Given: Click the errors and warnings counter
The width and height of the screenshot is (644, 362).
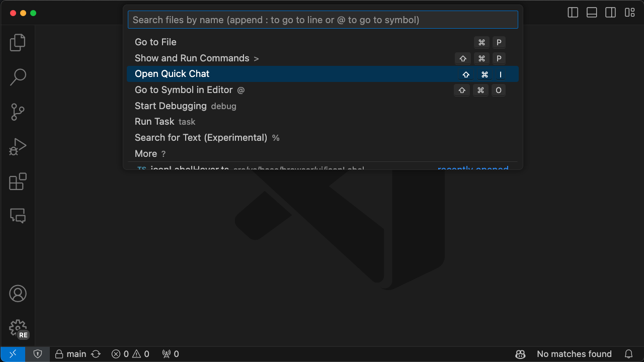Looking at the screenshot, I should click(130, 354).
